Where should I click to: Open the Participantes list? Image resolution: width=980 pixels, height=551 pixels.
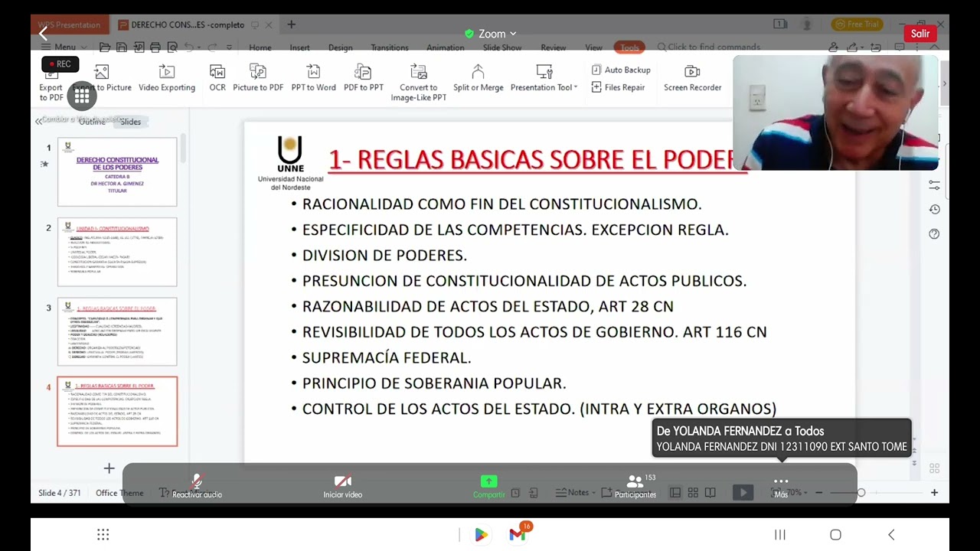(x=635, y=486)
